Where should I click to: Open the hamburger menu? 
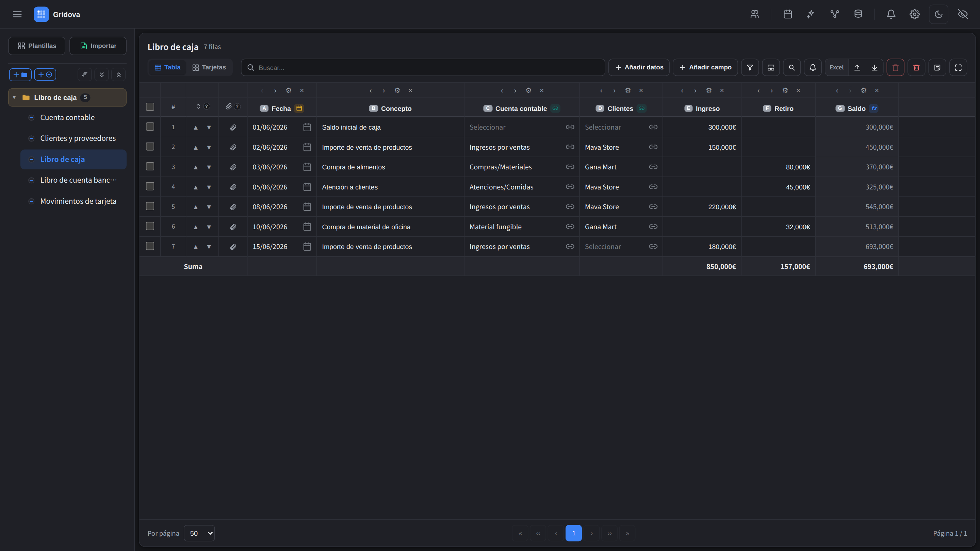pos(17,14)
